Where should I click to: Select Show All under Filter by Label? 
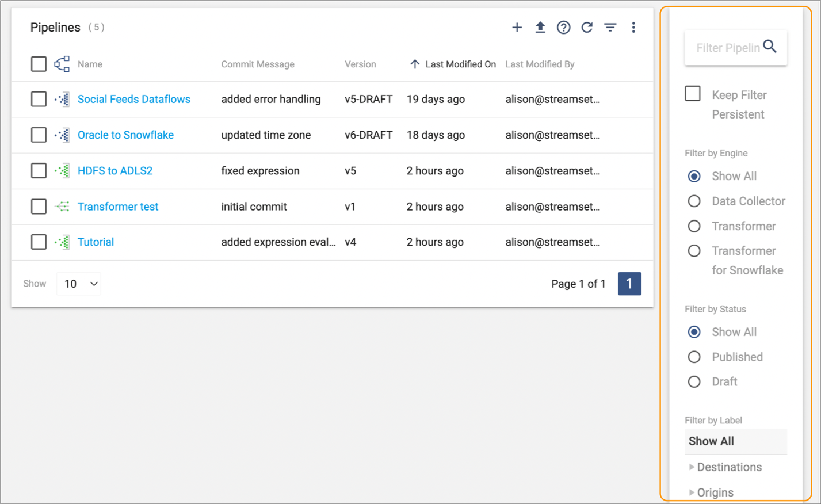736,441
